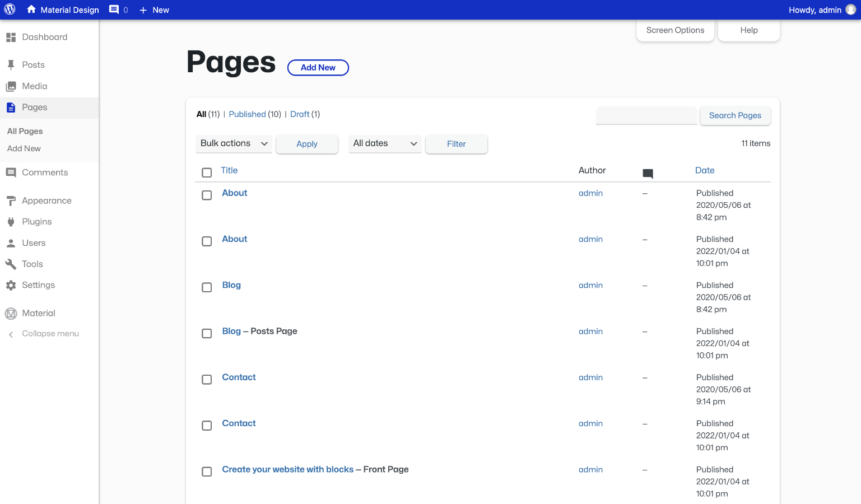This screenshot has width=861, height=504.
Task: Open the Bulk actions dropdown
Action: [x=234, y=143]
